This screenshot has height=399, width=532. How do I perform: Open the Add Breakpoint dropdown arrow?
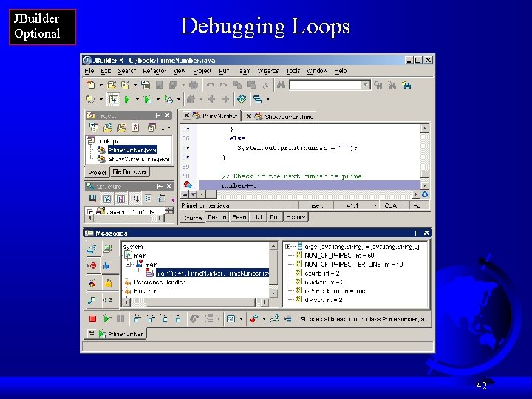coord(264,319)
